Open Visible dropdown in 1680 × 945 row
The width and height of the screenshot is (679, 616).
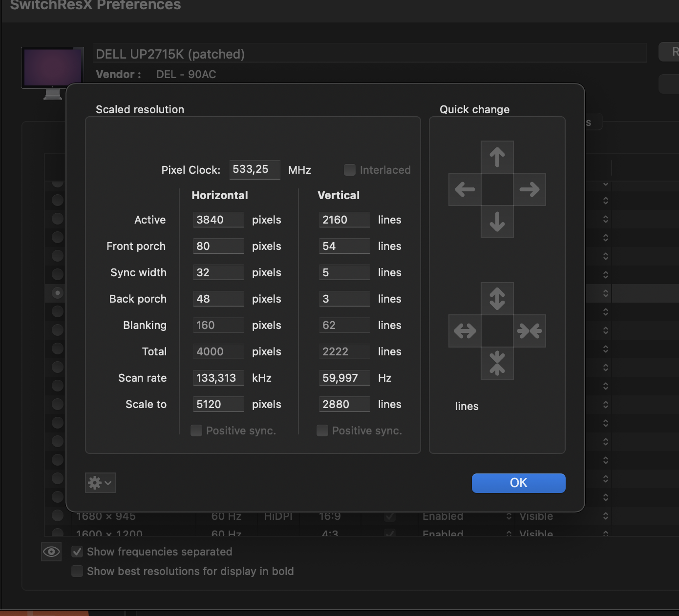pos(564,516)
